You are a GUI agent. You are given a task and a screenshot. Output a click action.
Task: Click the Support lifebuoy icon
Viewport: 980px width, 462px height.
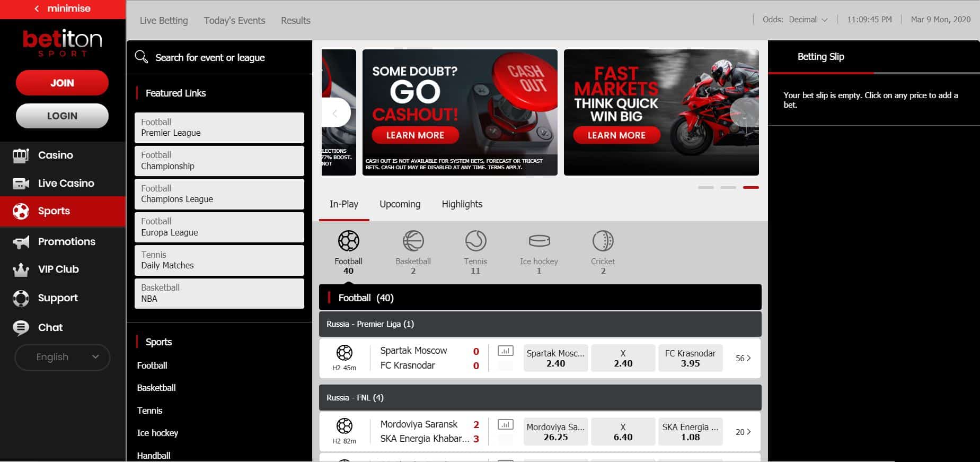click(x=21, y=298)
